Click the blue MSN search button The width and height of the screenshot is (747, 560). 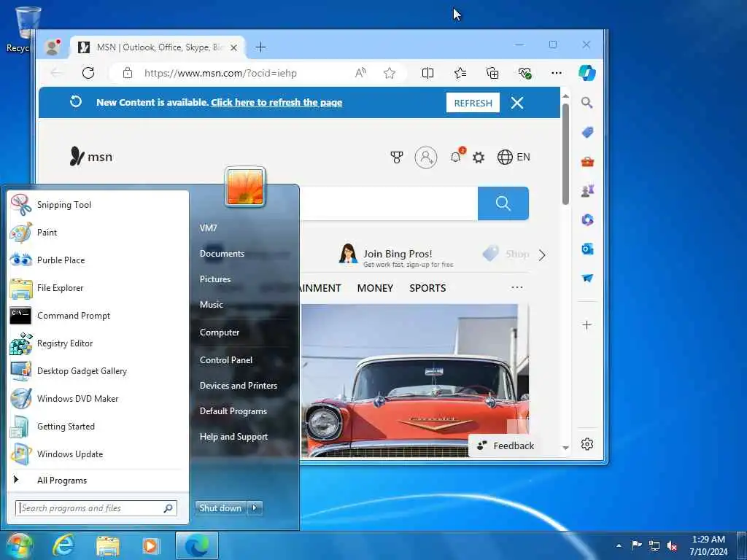click(x=503, y=203)
